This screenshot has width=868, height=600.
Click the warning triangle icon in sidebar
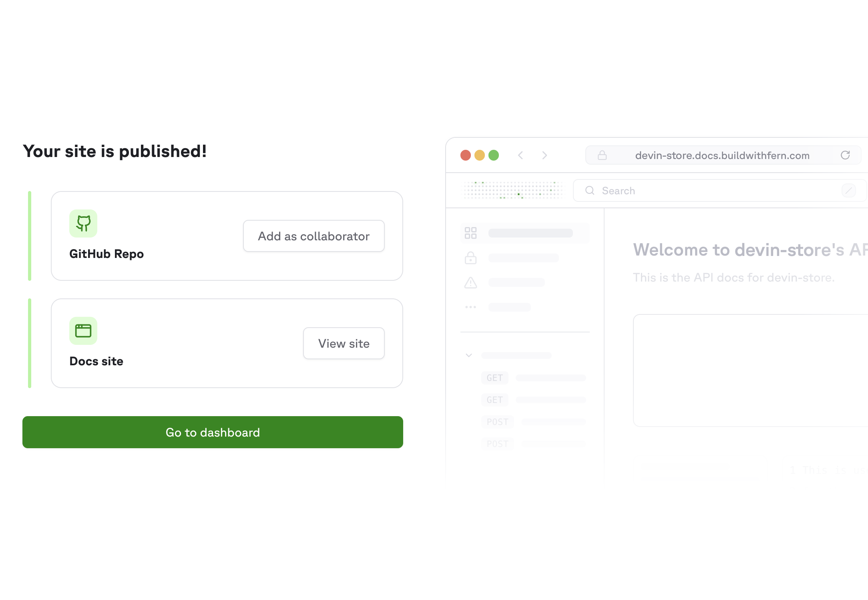tap(470, 282)
